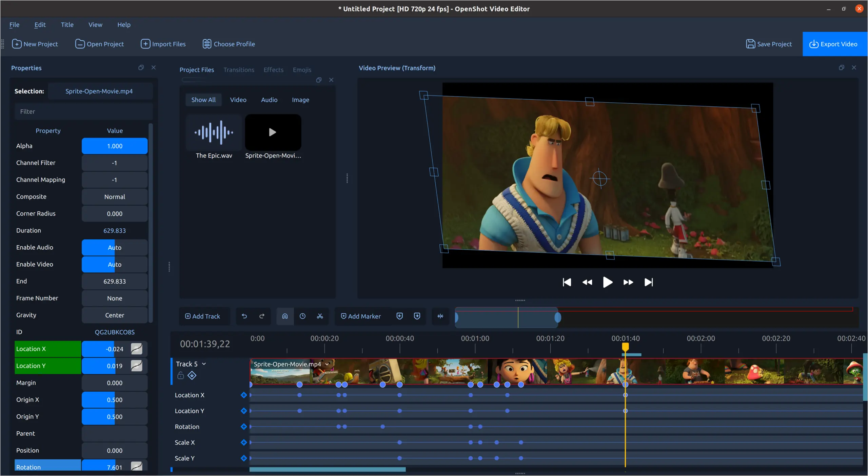Change Enable Audio Auto setting

click(x=115, y=248)
